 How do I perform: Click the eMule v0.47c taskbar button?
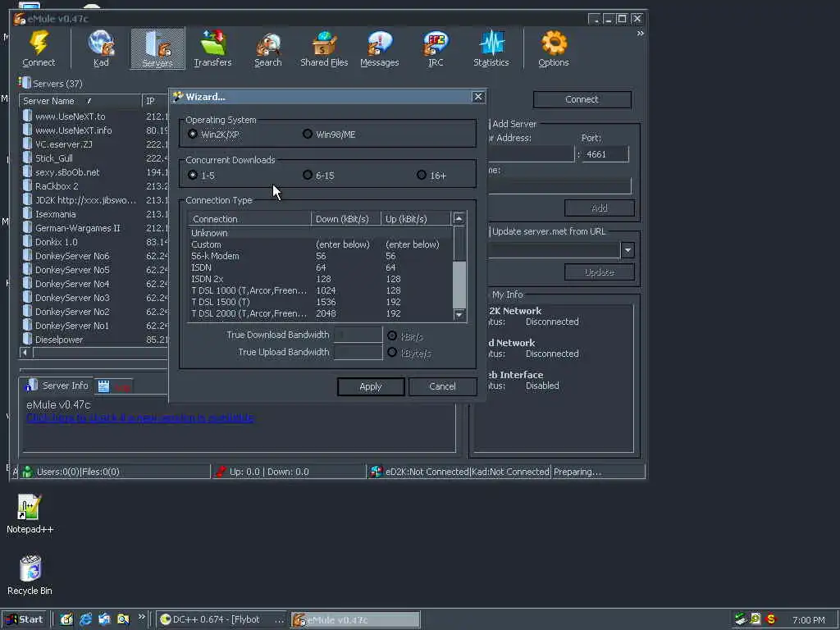(x=356, y=619)
